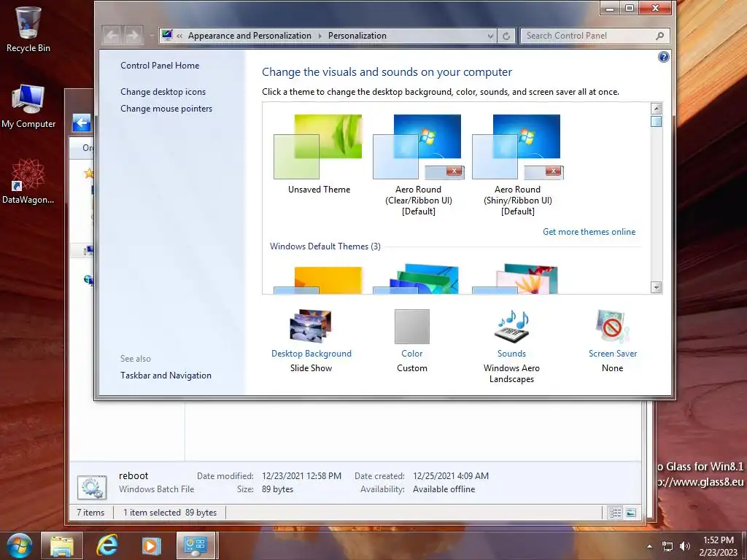This screenshot has width=747, height=560.
Task: Click the Forward arrow in Personalization window
Action: (133, 35)
